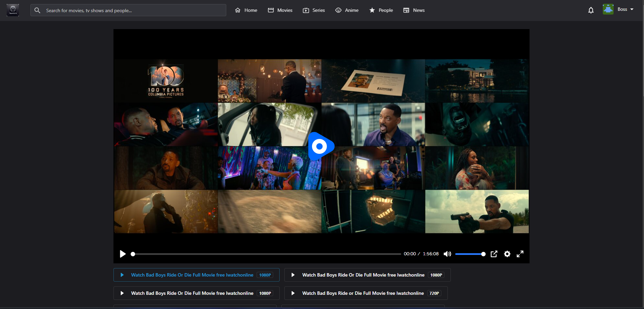
Task: Mute the video using the speaker icon
Action: [447, 254]
